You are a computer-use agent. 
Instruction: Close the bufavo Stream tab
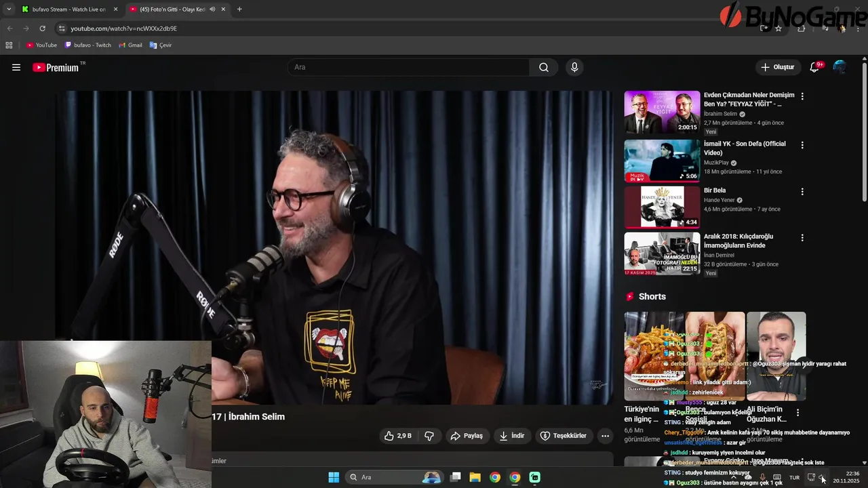coord(115,9)
